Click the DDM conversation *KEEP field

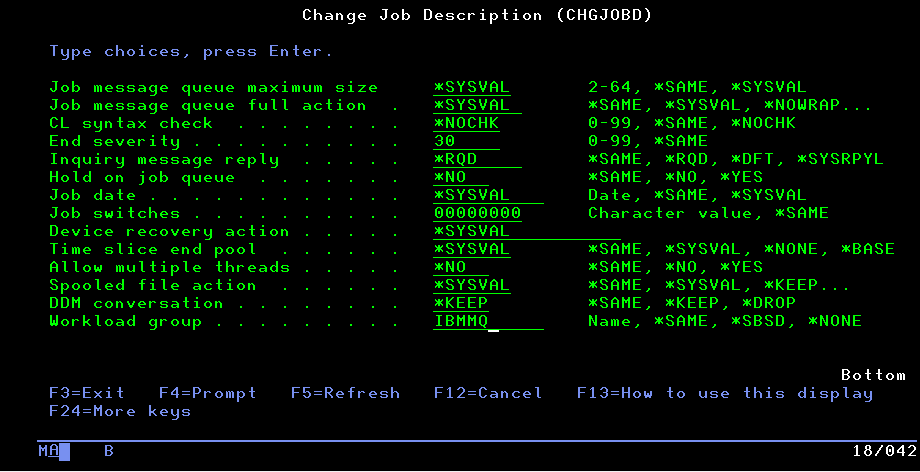click(x=461, y=303)
